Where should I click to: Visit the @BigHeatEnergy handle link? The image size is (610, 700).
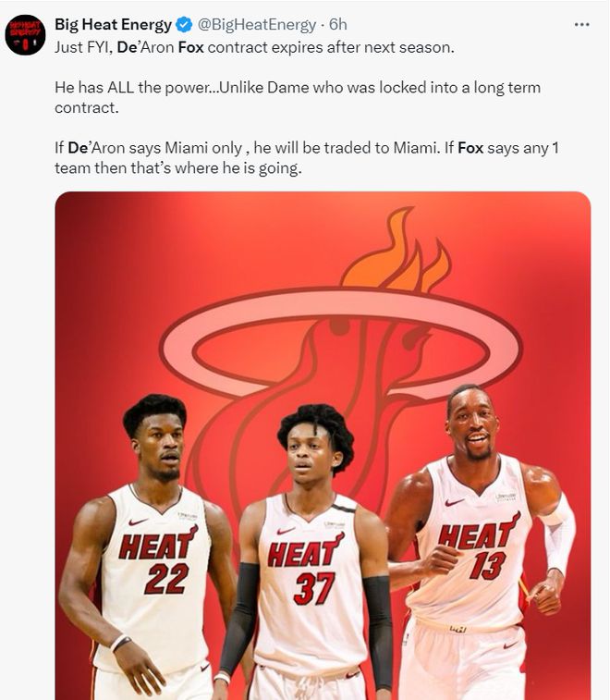(257, 25)
